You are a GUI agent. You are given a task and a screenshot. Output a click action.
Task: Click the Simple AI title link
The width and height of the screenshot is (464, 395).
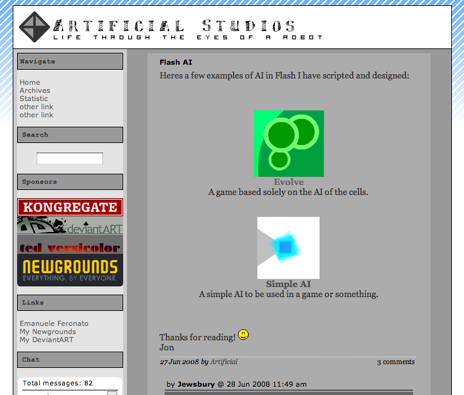click(288, 284)
